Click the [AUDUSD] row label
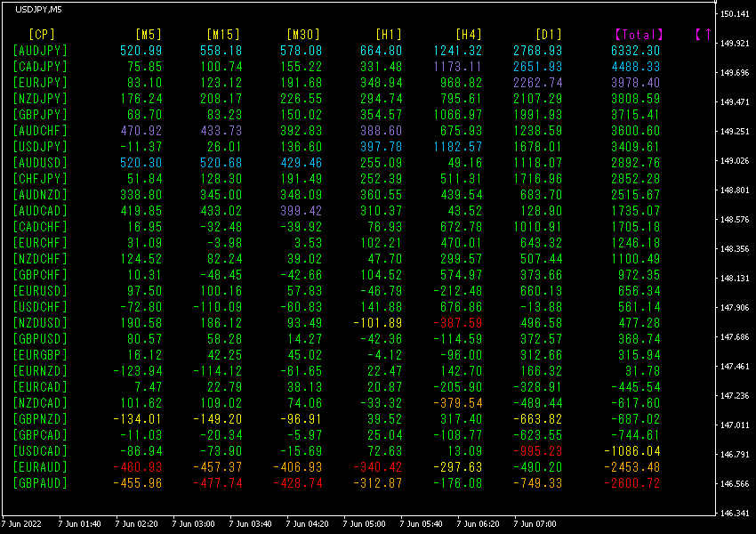This screenshot has height=534, width=756. pos(40,163)
